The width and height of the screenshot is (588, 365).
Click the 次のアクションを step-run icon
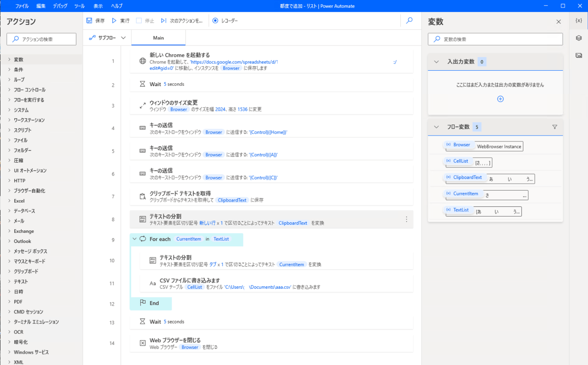pyautogui.click(x=163, y=21)
